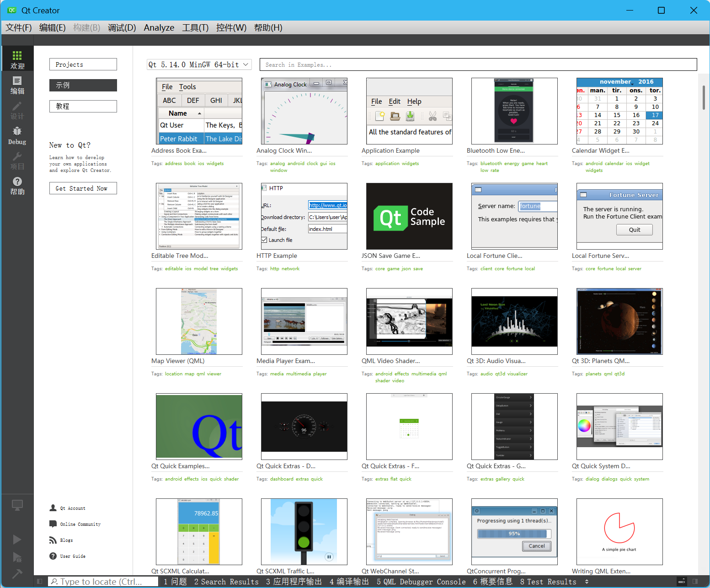Open the Map Viewer (QML) example thumbnail
This screenshot has height=588, width=710.
pyautogui.click(x=199, y=321)
